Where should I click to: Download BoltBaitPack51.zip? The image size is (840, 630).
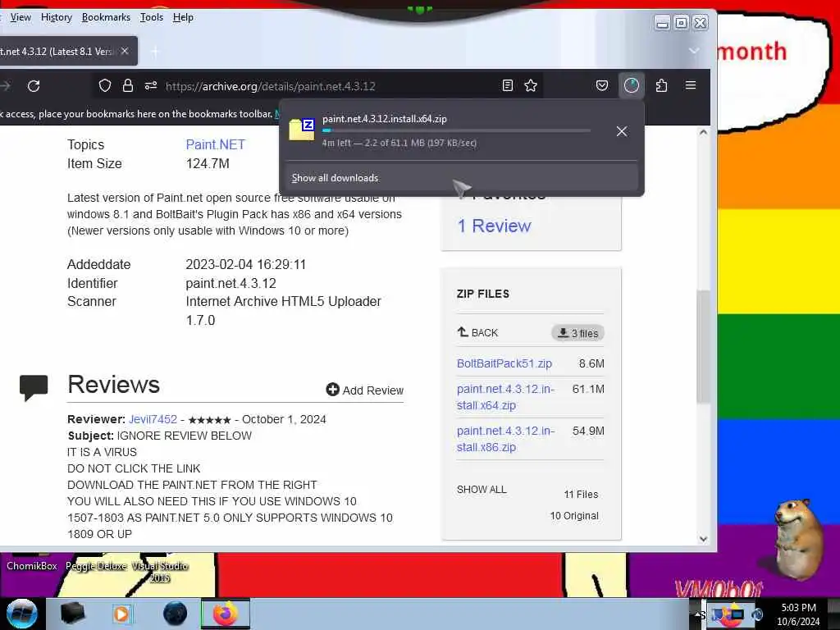[504, 363]
